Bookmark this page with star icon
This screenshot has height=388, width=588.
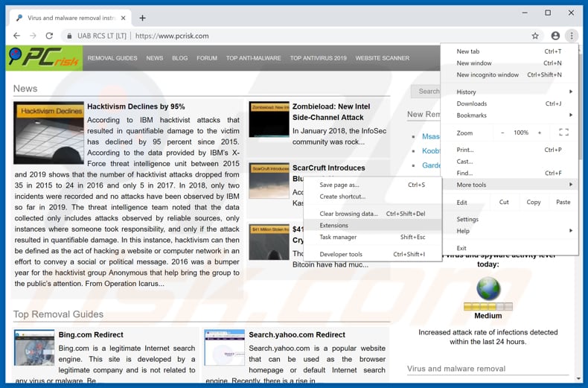[x=534, y=36]
